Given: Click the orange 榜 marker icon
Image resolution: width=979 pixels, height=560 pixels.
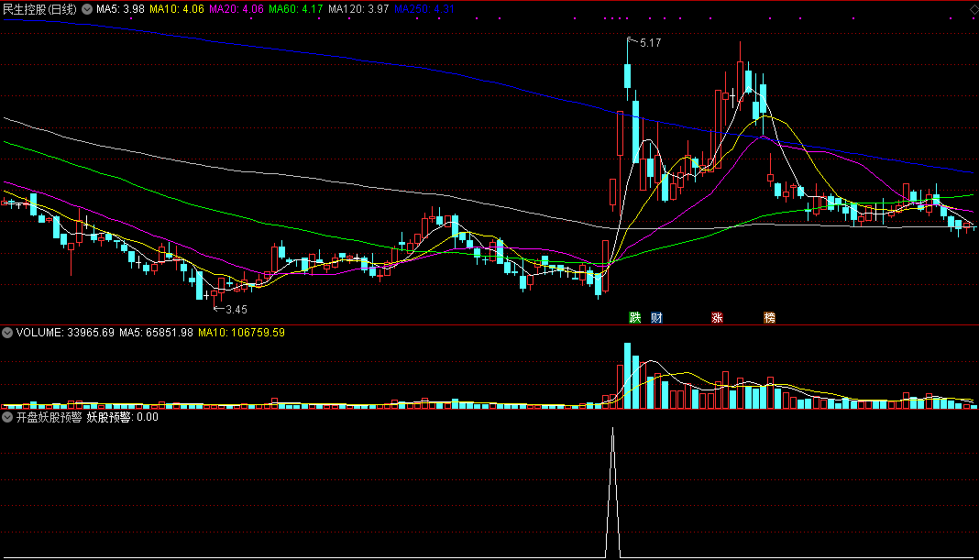Looking at the screenshot, I should coord(769,318).
